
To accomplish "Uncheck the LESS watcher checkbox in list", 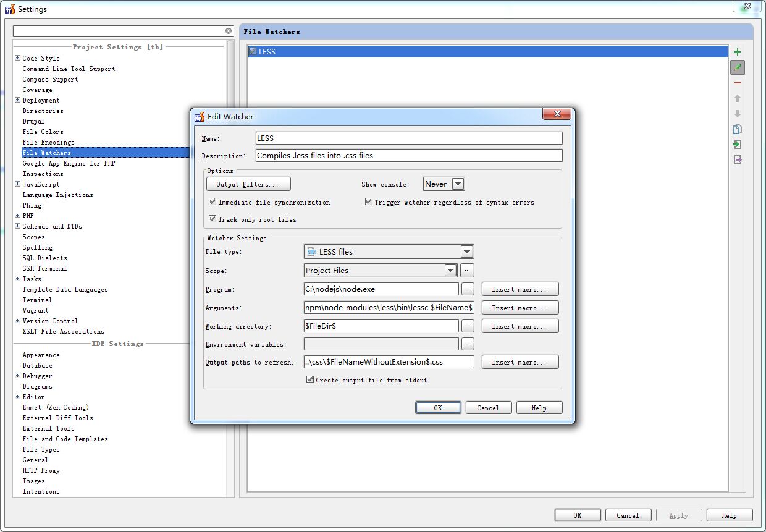I will coord(253,52).
